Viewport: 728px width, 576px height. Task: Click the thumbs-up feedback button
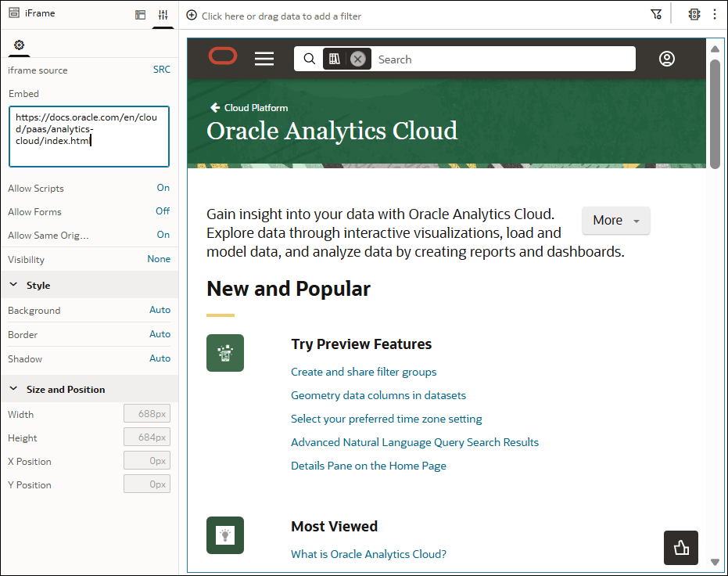point(681,548)
